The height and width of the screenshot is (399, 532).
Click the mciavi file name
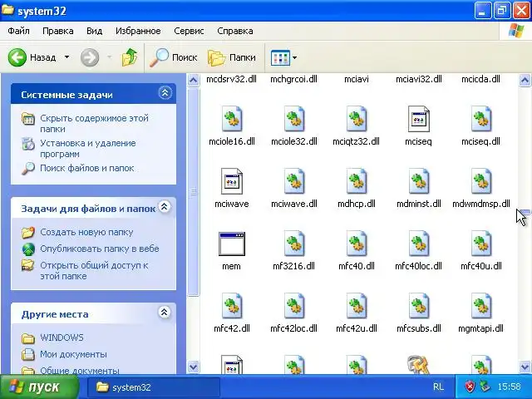coord(357,79)
